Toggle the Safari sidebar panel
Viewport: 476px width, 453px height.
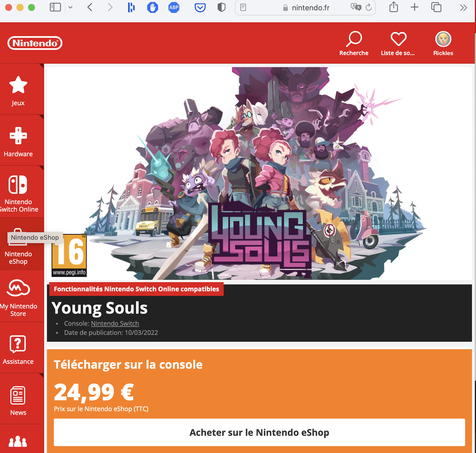click(55, 7)
